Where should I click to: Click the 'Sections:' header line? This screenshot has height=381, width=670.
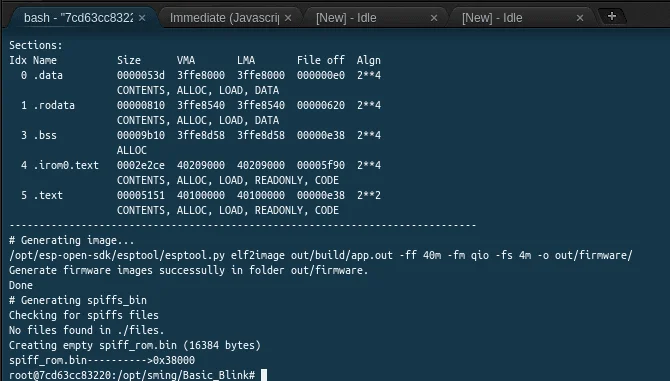click(x=36, y=45)
